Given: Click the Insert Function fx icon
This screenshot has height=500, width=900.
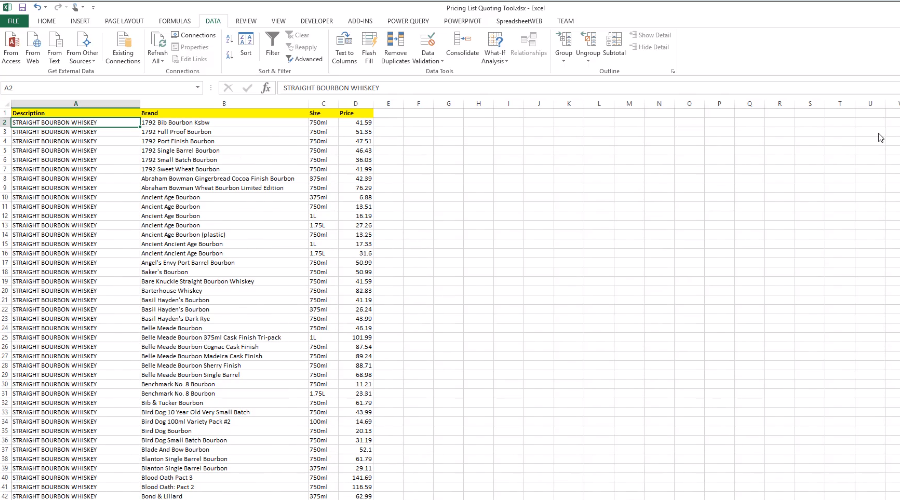Looking at the screenshot, I should click(266, 88).
